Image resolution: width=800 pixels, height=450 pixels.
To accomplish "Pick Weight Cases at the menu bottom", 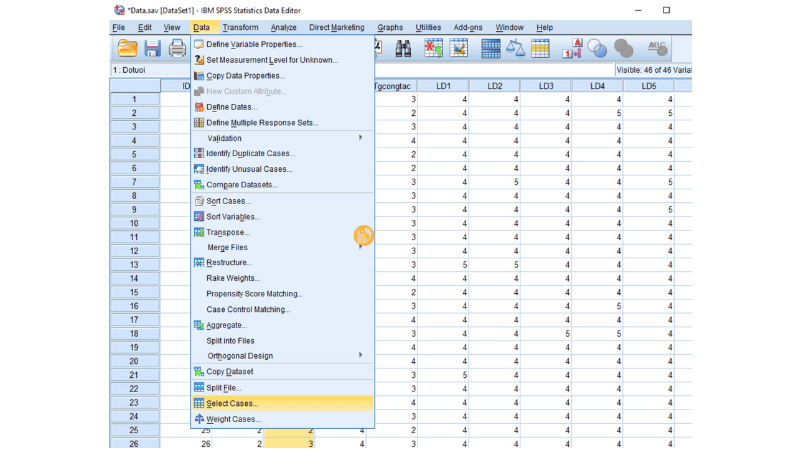I will point(233,419).
